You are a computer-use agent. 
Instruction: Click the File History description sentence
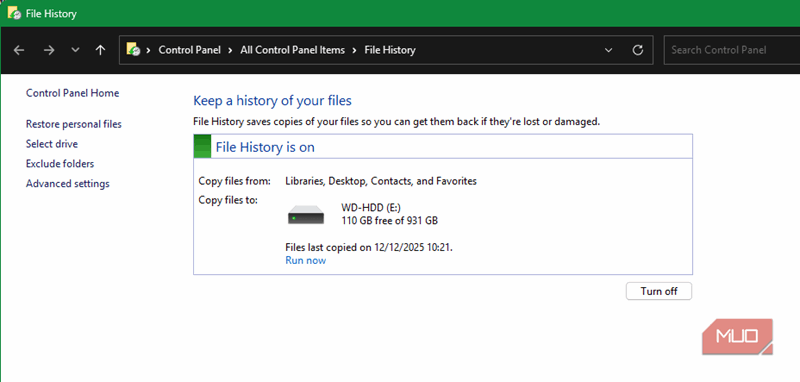pyautogui.click(x=396, y=122)
